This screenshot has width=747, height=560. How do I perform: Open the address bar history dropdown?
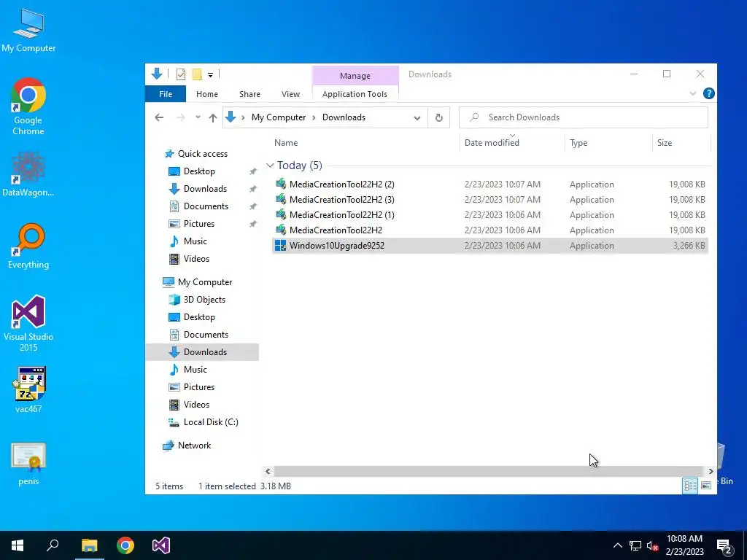(x=417, y=117)
